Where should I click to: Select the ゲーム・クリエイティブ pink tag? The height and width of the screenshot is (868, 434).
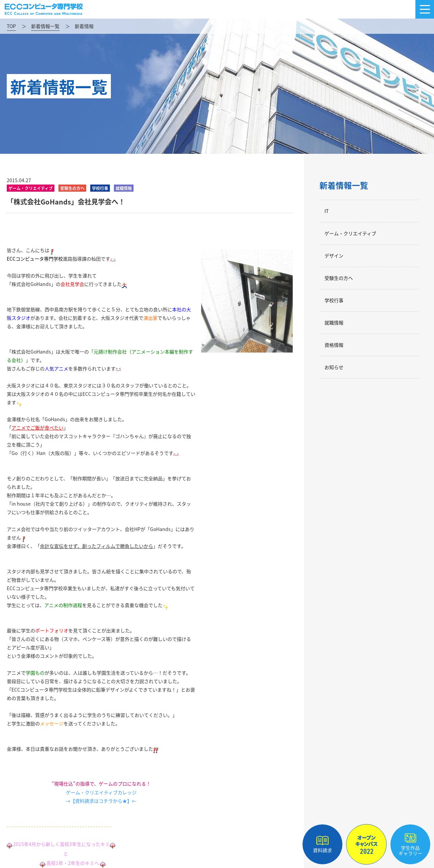click(30, 188)
